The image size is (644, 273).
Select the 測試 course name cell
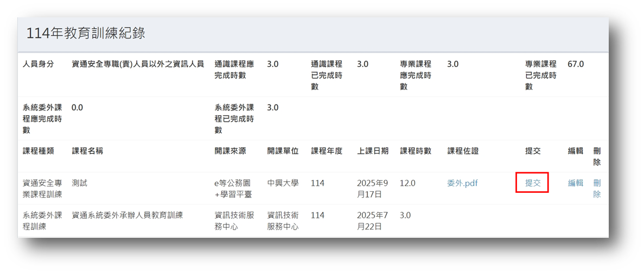tap(80, 183)
